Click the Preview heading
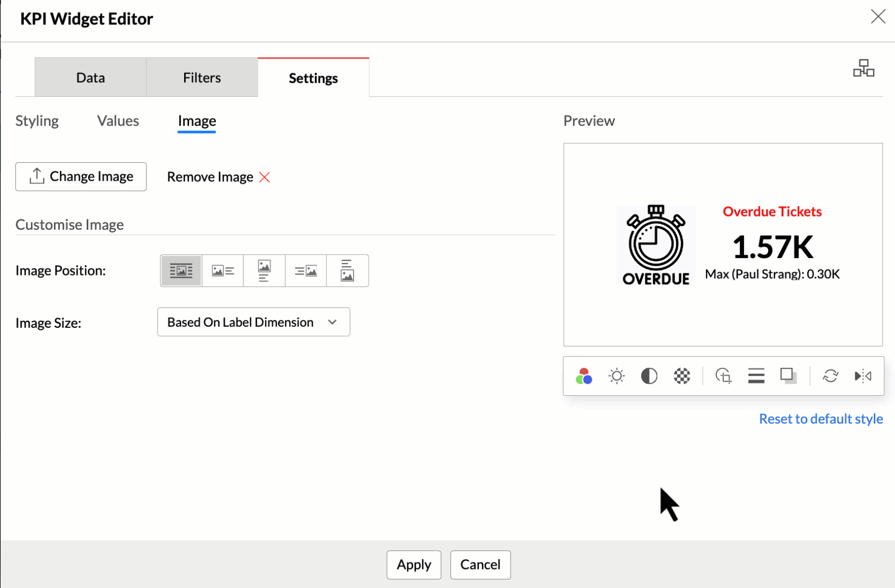 point(589,121)
